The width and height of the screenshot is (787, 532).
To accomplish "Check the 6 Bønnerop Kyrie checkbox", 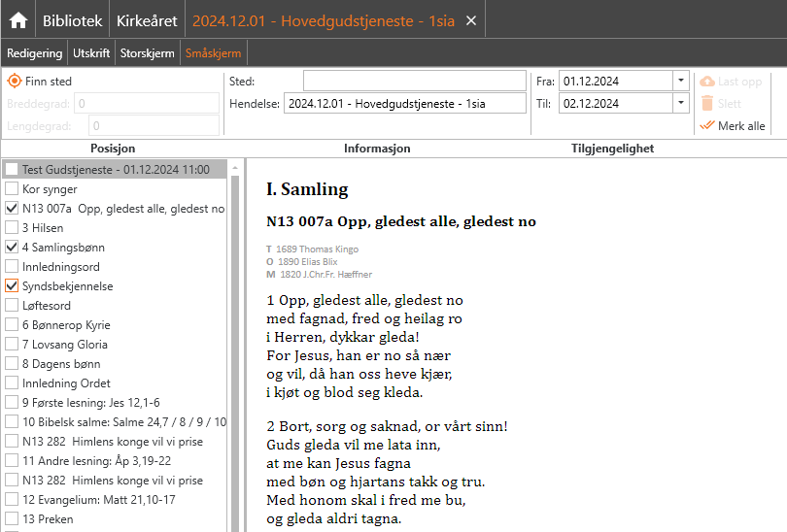I will 12,324.
